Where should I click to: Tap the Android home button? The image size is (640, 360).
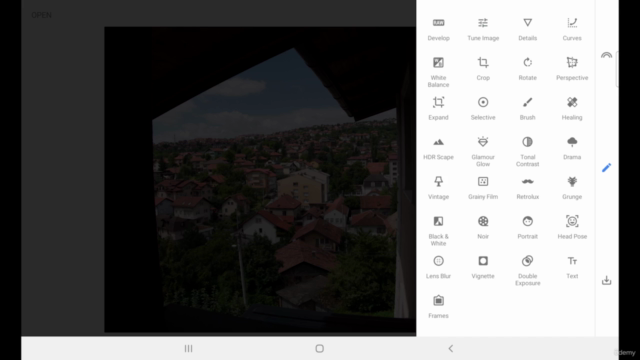[x=320, y=349]
